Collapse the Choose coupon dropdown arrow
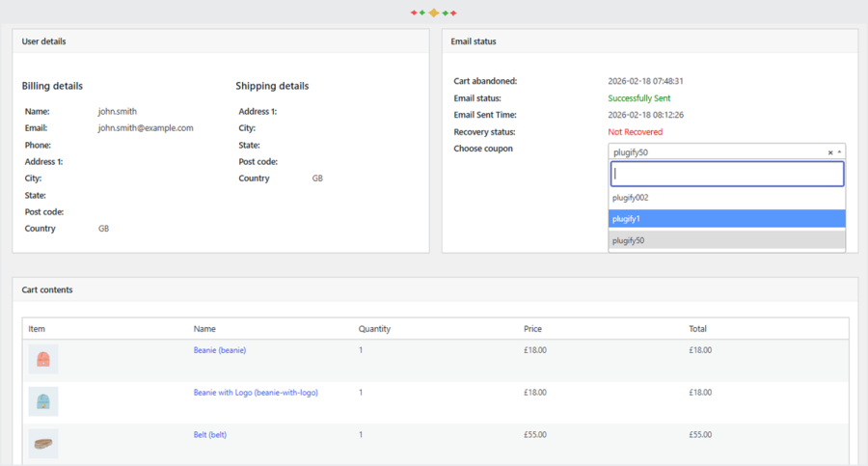This screenshot has height=466, width=868. (x=839, y=151)
